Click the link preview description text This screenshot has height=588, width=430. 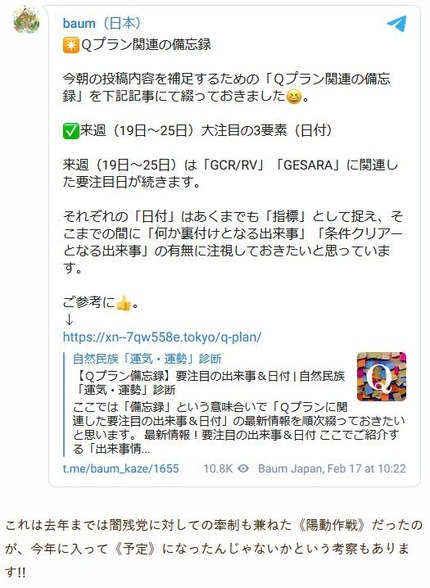point(238,428)
